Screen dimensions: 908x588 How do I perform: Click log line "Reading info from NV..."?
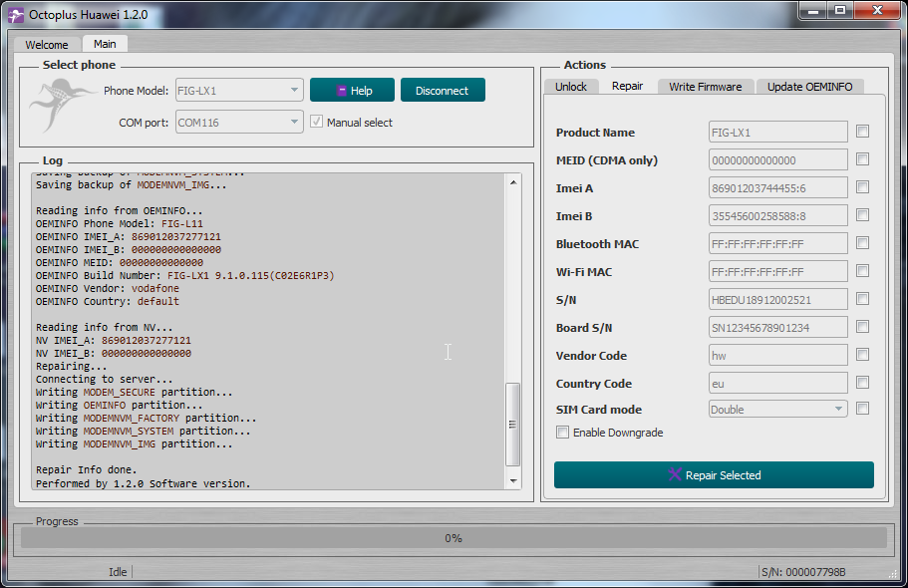[105, 327]
